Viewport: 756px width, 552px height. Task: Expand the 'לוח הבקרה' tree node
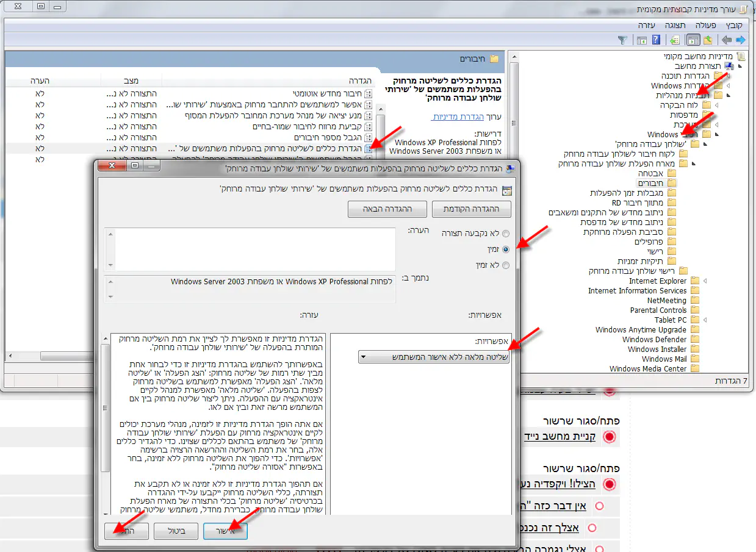(x=716, y=105)
